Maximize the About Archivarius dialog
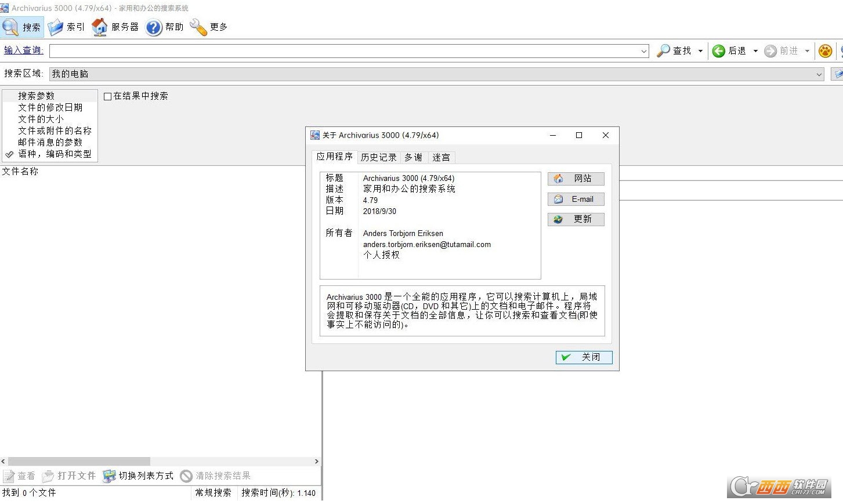The width and height of the screenshot is (843, 504). pyautogui.click(x=579, y=135)
